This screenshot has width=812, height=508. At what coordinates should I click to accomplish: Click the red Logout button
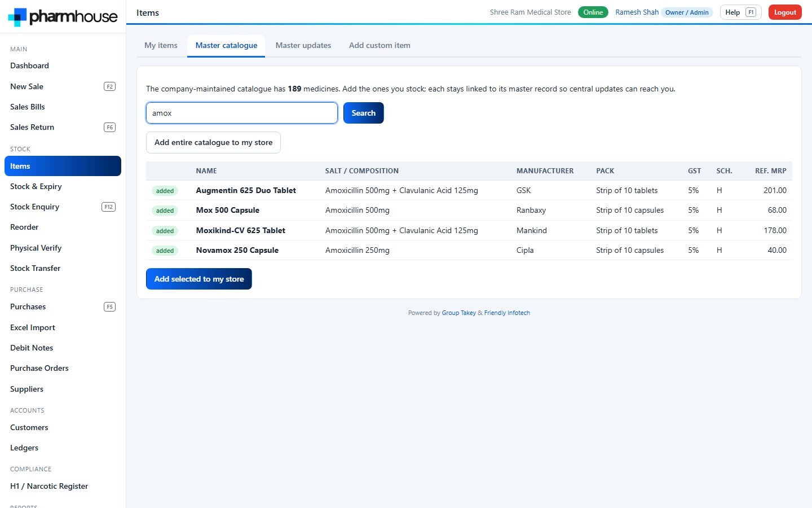coord(785,12)
